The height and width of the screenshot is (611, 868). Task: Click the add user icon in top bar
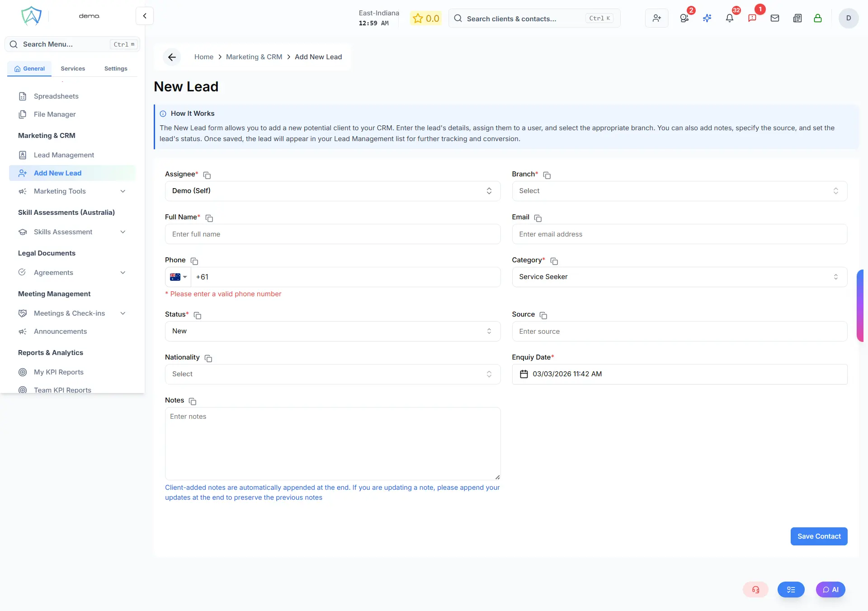point(656,18)
